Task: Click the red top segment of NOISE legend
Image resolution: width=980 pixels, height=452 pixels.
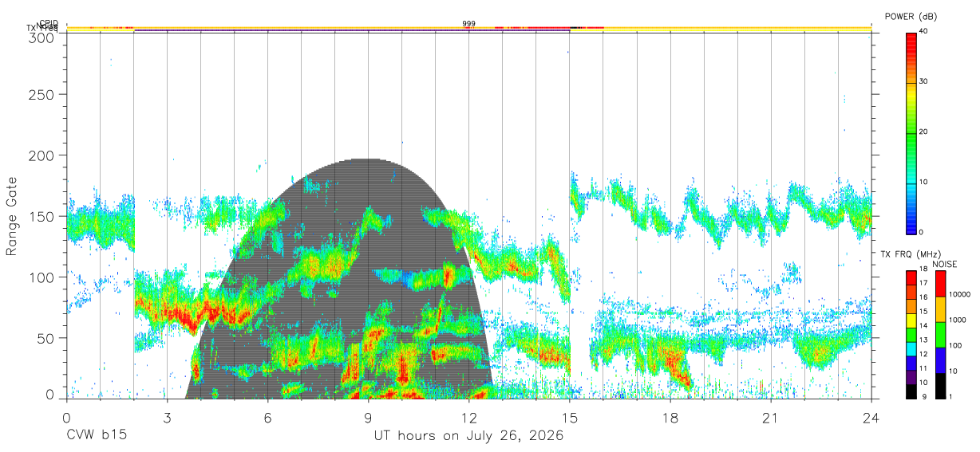Action: click(940, 284)
